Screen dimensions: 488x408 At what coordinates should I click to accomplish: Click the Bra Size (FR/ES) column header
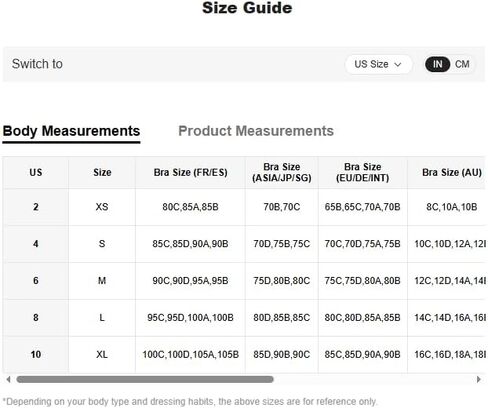pos(190,173)
